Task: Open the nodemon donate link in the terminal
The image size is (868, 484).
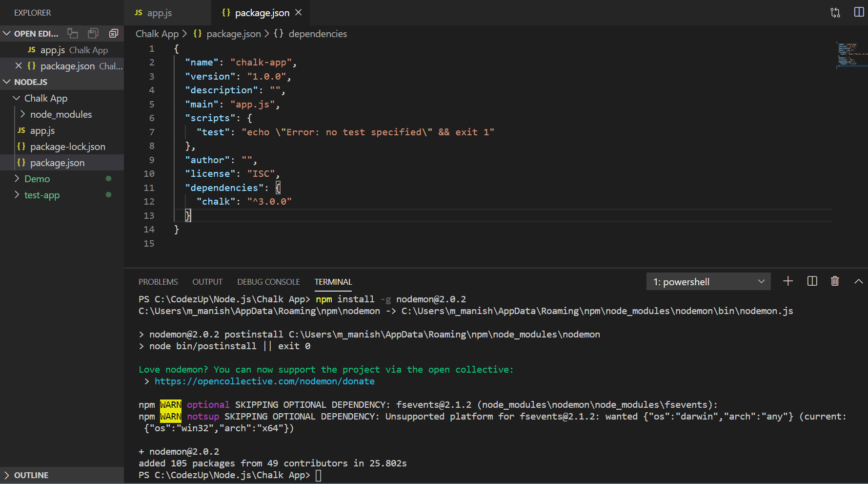Action: coord(264,381)
